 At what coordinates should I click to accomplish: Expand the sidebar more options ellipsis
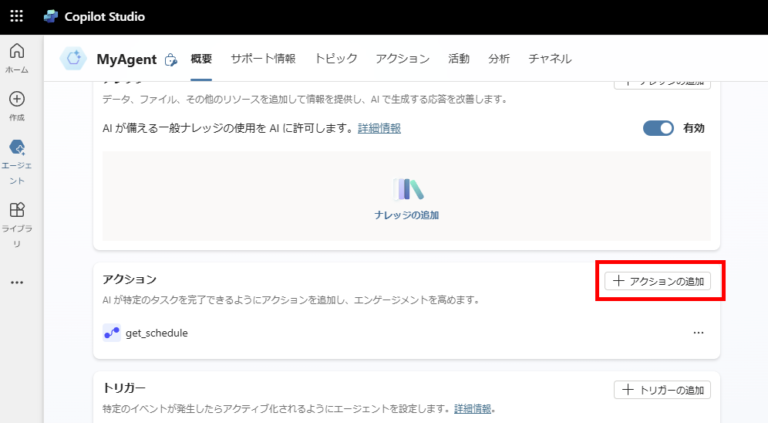click(x=17, y=283)
